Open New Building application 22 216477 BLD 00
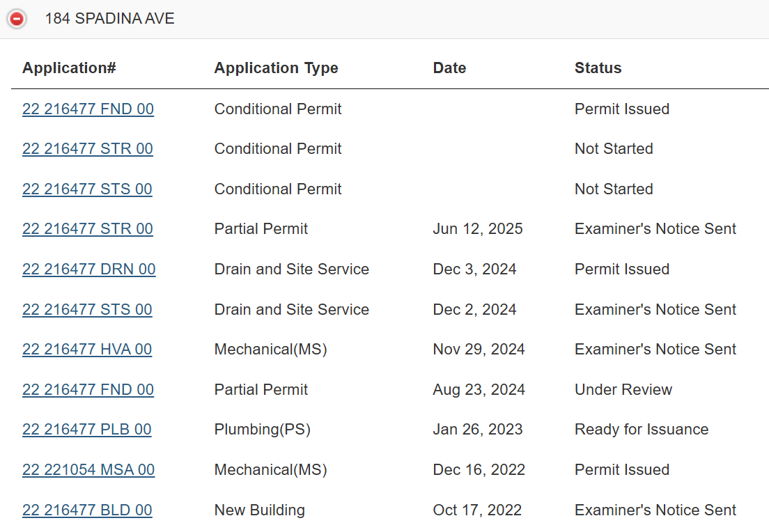 coord(87,510)
